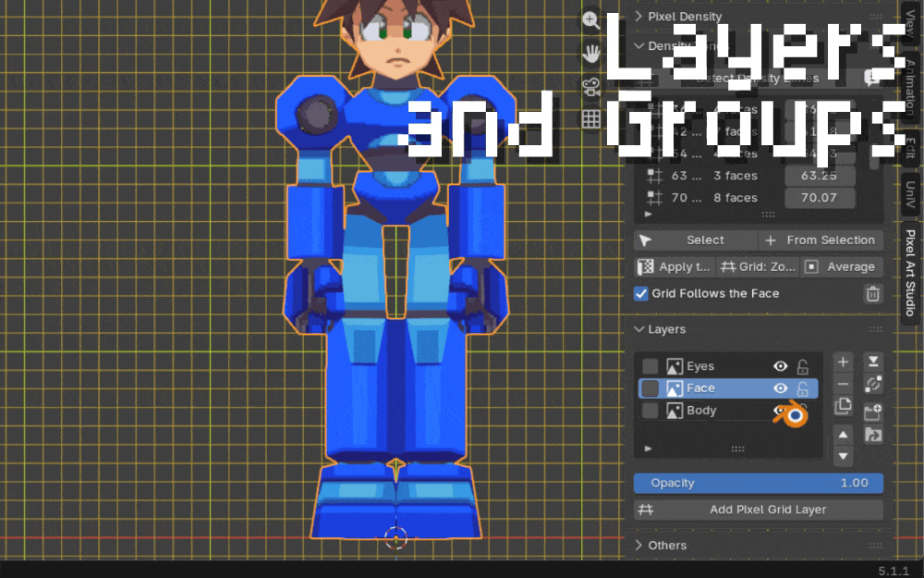Screen dimensions: 924x578
Task: Open the UniV sidebar tab
Action: tap(910, 194)
